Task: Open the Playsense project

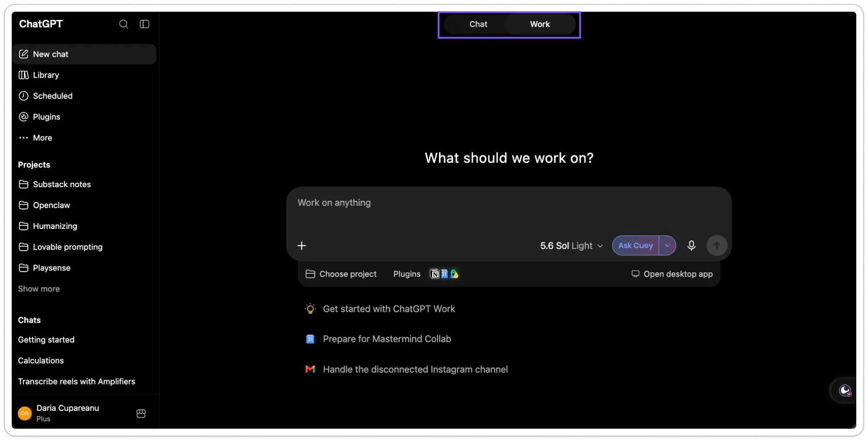Action: (x=84, y=268)
